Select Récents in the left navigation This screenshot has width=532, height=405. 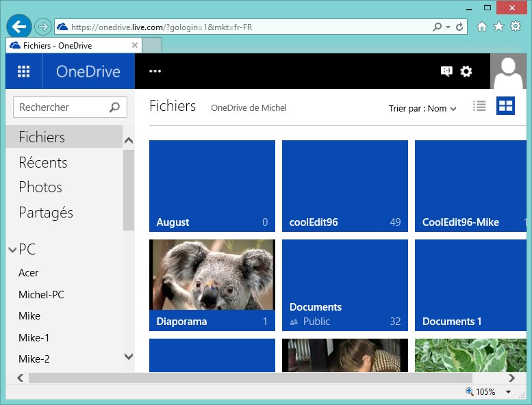click(x=43, y=162)
